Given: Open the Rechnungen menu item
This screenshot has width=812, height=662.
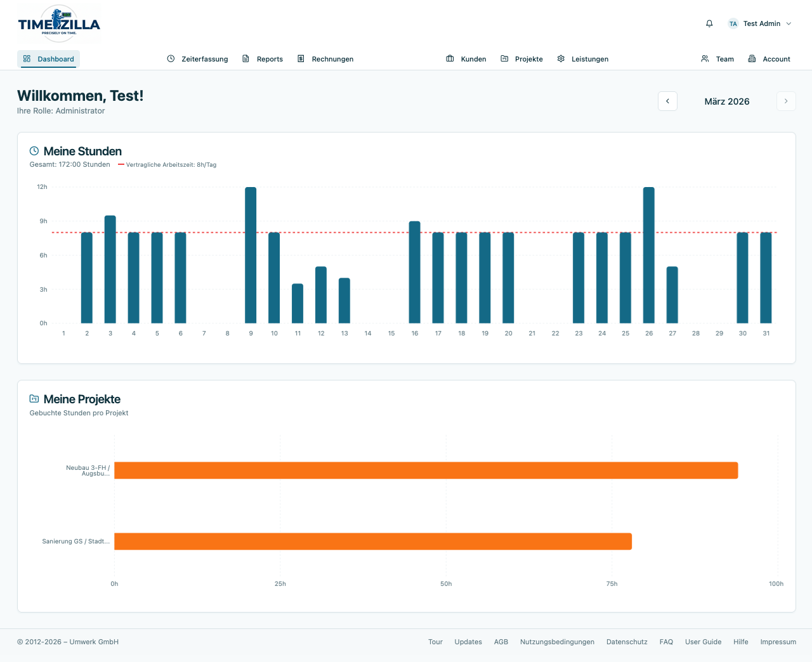Looking at the screenshot, I should pyautogui.click(x=332, y=59).
